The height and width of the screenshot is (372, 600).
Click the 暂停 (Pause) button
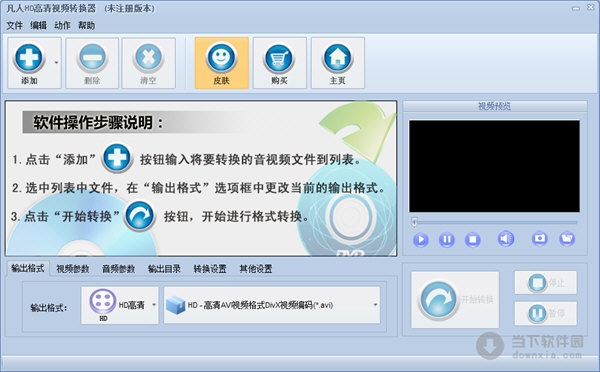coord(546,313)
